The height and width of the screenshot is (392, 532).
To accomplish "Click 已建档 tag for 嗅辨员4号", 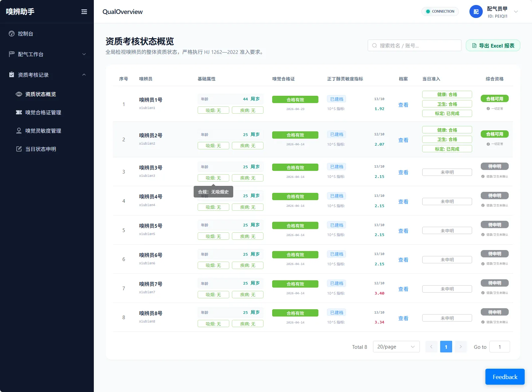I will pyautogui.click(x=337, y=196).
